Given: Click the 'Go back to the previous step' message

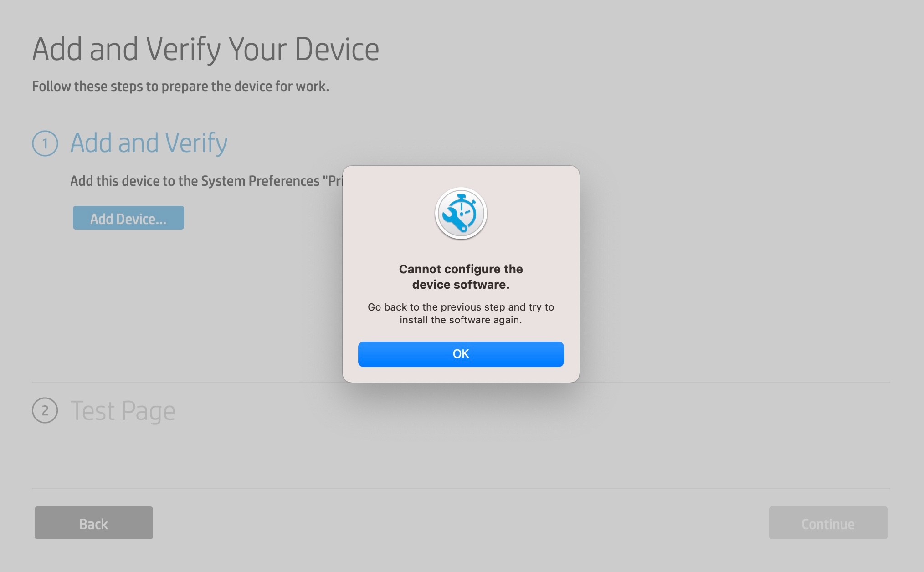Looking at the screenshot, I should [x=461, y=307].
